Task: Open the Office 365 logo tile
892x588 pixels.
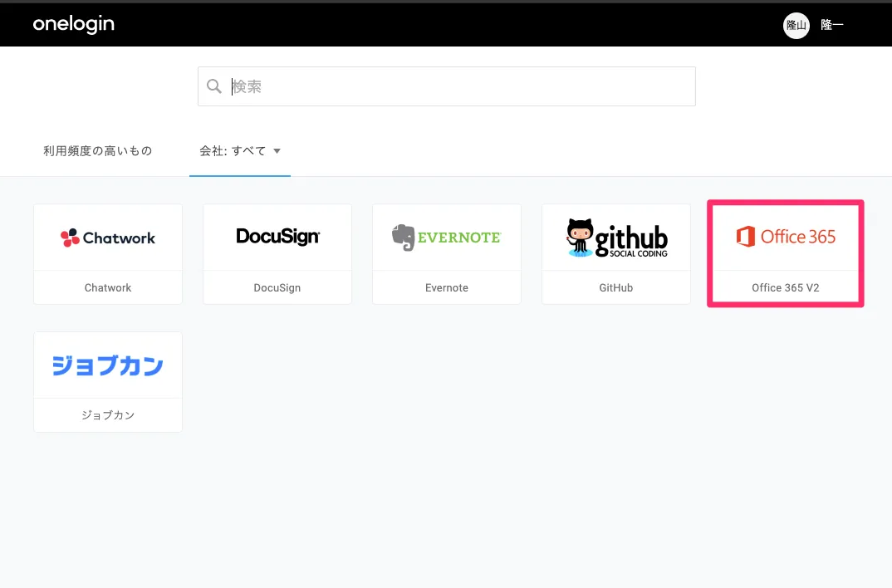Action: point(786,237)
